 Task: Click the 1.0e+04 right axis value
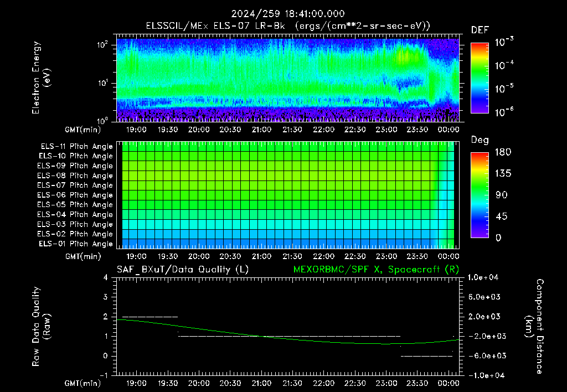pyautogui.click(x=483, y=277)
